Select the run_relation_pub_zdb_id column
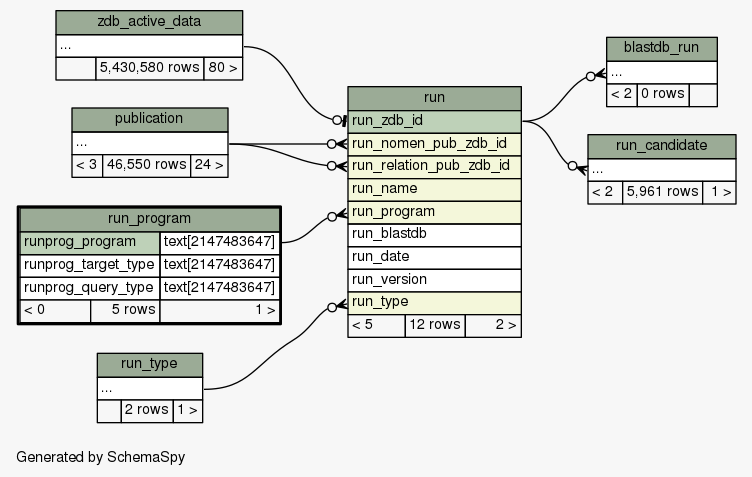 (x=434, y=166)
